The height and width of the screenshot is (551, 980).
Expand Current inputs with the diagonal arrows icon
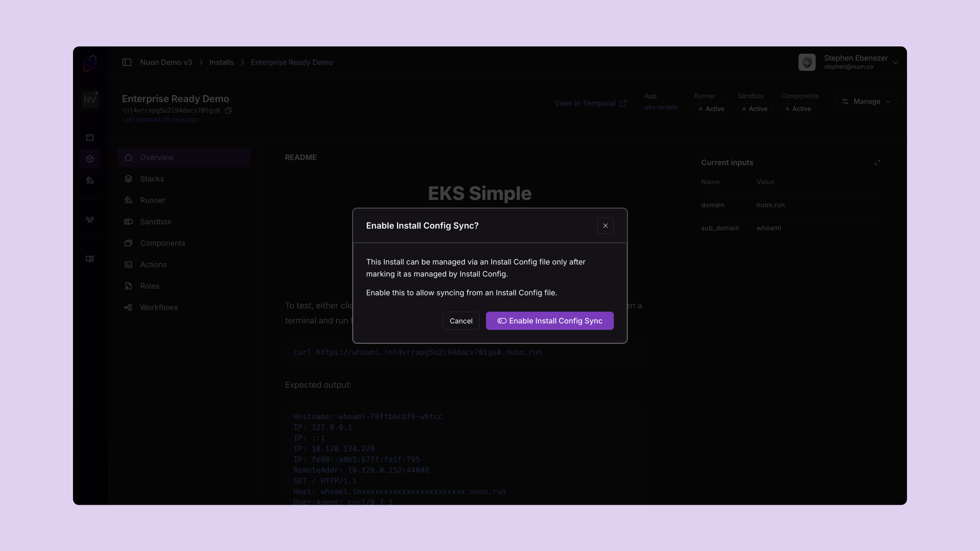[878, 162]
